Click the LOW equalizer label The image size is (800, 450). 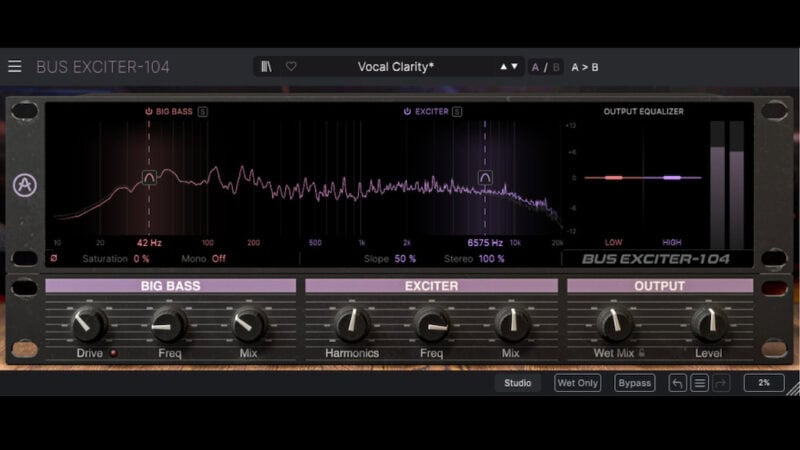613,242
